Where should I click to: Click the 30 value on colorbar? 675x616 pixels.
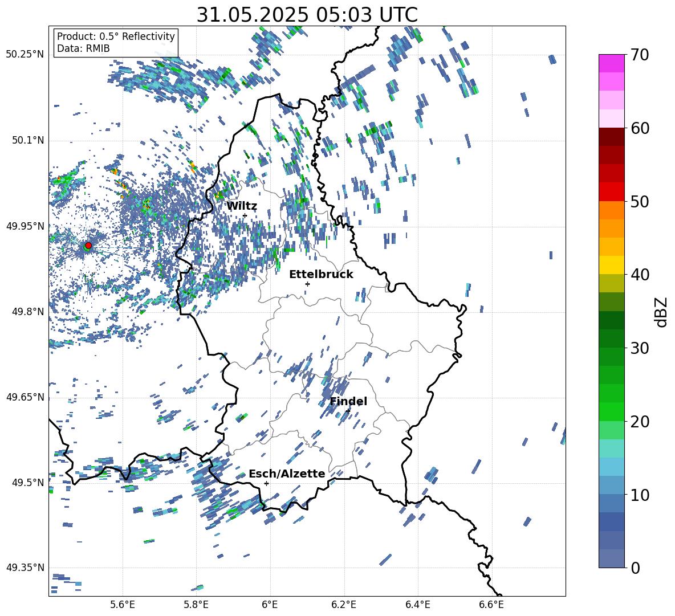(640, 348)
